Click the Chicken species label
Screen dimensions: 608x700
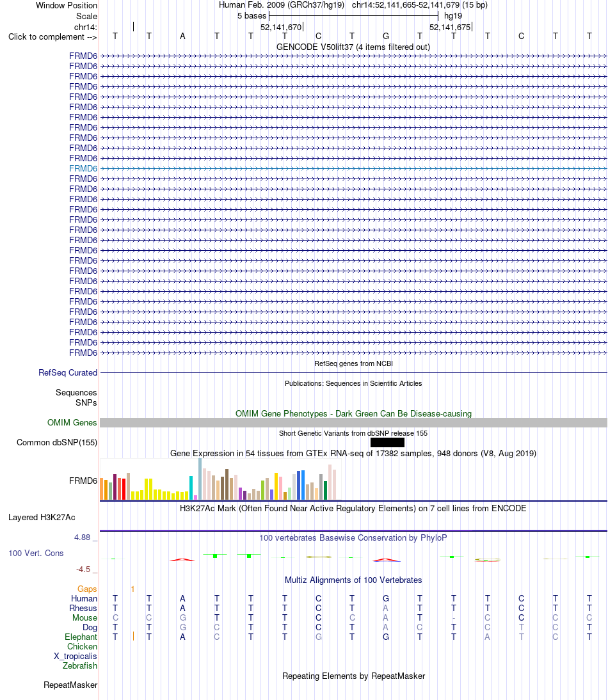82,646
